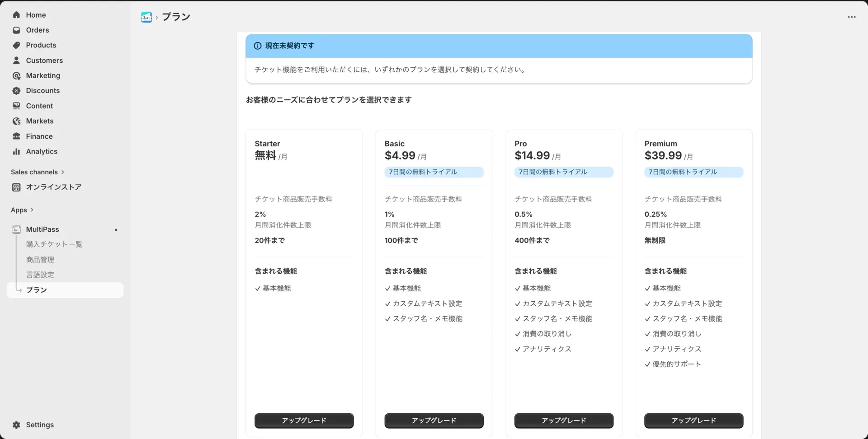Click the Orders inbox icon
The width and height of the screenshot is (868, 439).
click(x=16, y=30)
